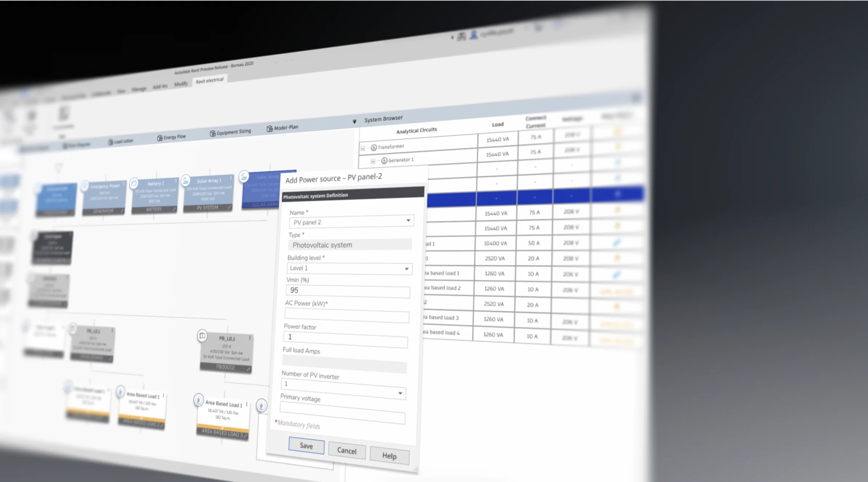Open the Building level dropdown

tap(407, 269)
